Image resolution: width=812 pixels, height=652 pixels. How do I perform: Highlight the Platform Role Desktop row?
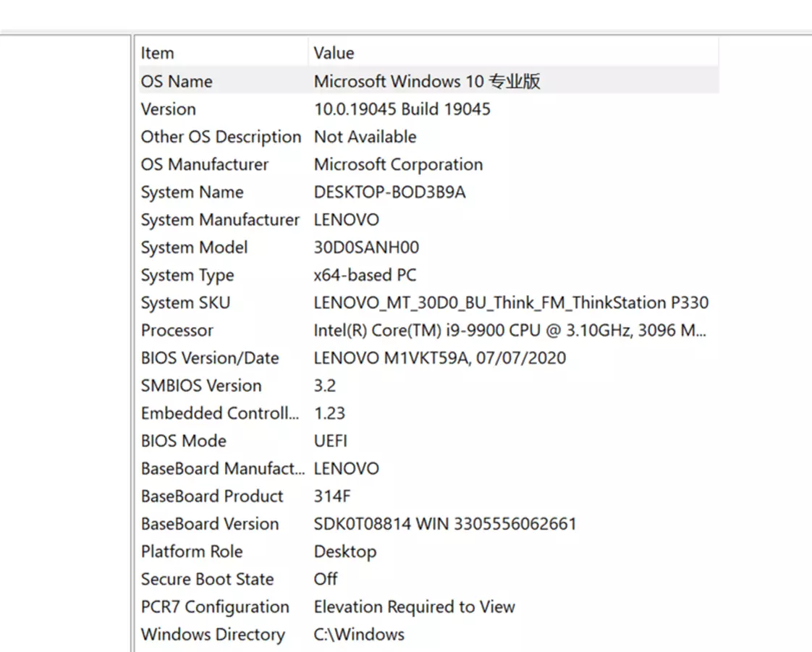(x=192, y=551)
